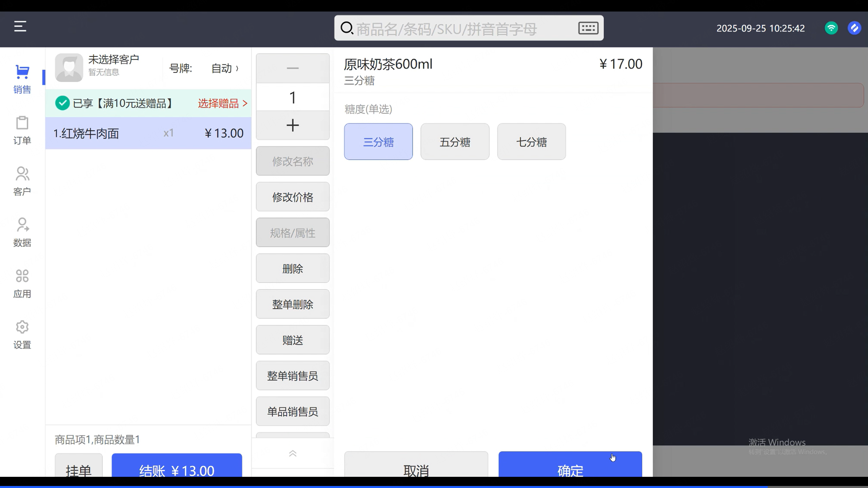
Task: Select the 五分糖 sugar option
Action: 455,142
